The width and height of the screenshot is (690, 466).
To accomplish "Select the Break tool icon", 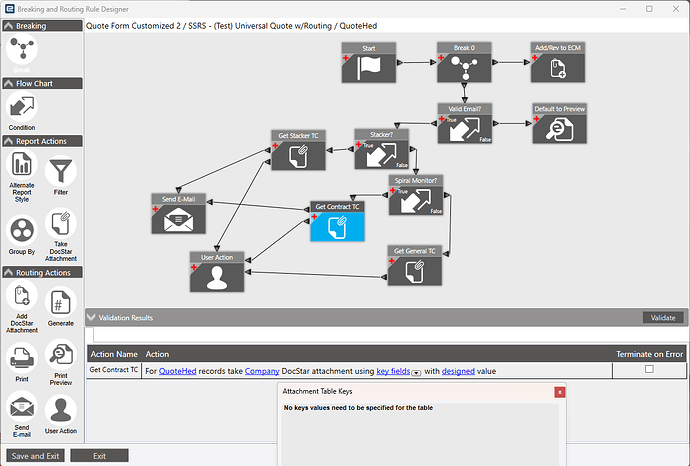I will 22,49.
